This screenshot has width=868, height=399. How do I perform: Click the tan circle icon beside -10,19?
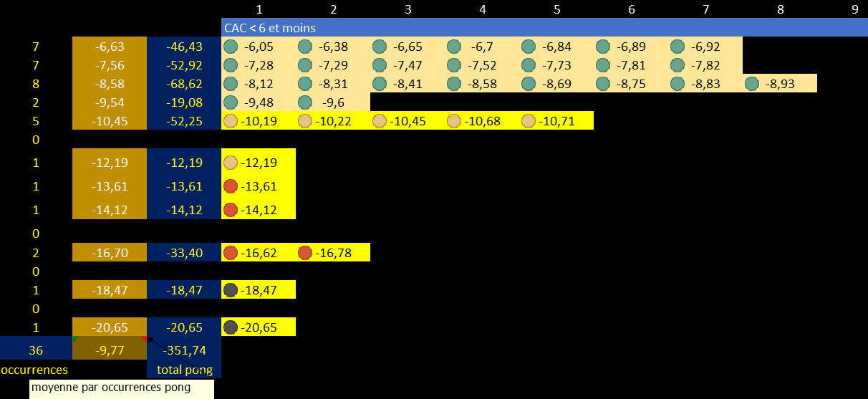(230, 121)
